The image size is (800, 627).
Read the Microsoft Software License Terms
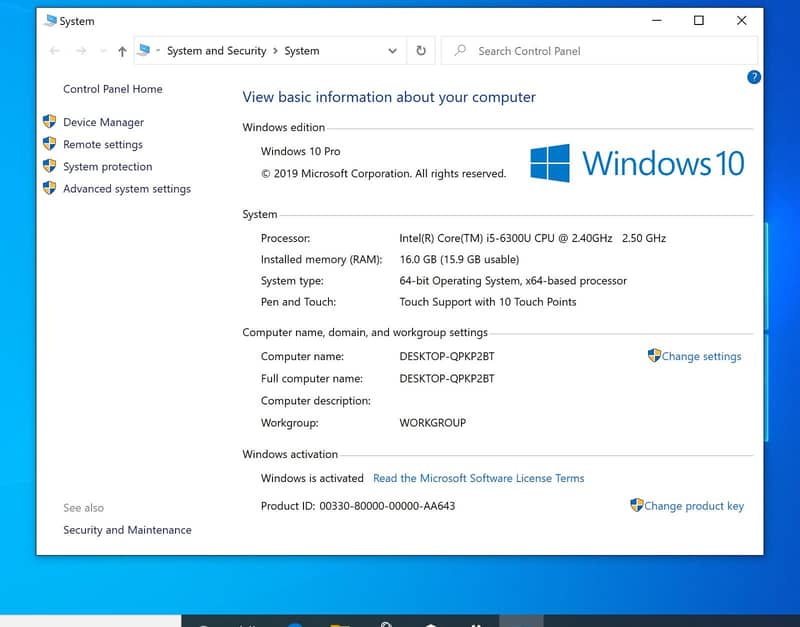coord(479,478)
